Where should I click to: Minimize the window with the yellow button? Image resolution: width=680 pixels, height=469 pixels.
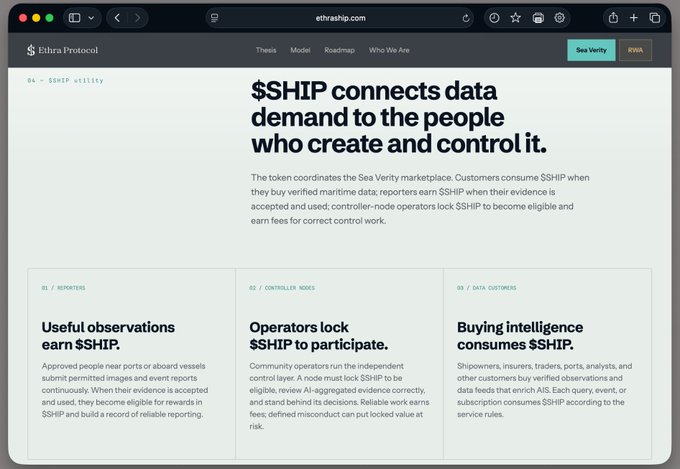[x=36, y=18]
